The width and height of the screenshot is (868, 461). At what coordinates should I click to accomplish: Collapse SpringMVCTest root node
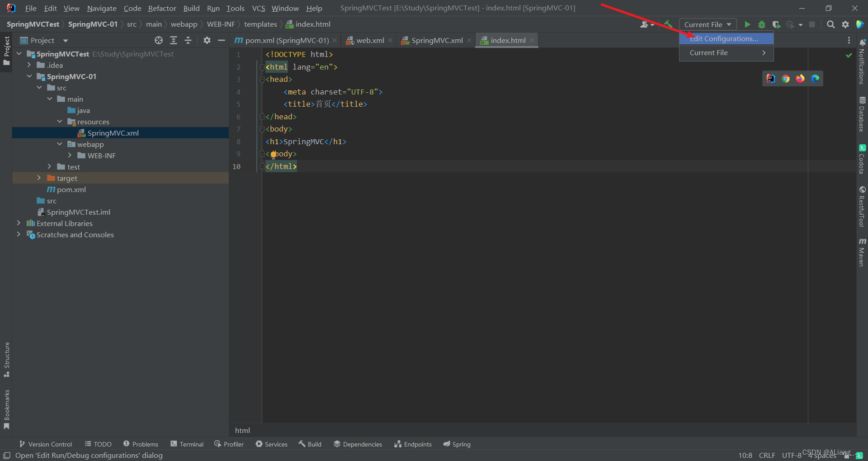(x=19, y=54)
